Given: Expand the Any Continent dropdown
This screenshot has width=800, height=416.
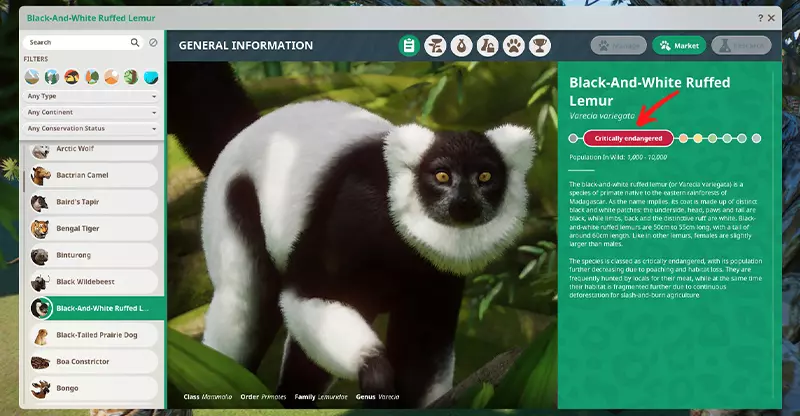Looking at the screenshot, I should 91,112.
